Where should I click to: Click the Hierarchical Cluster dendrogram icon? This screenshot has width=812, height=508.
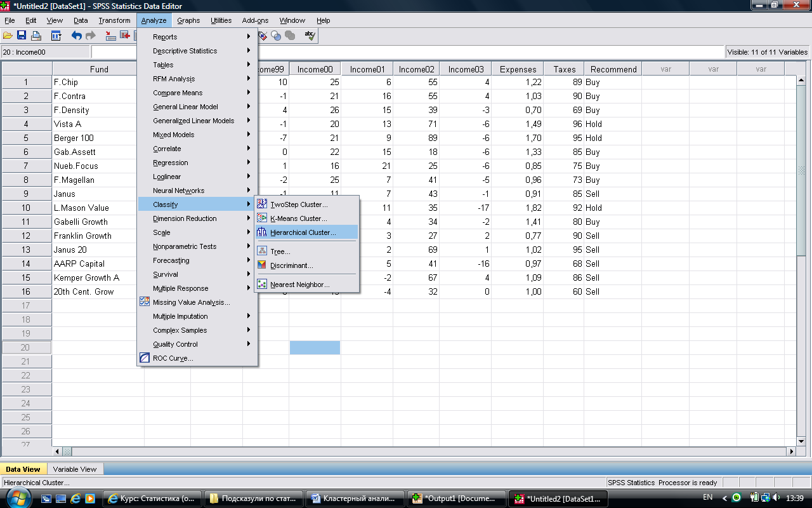262,232
